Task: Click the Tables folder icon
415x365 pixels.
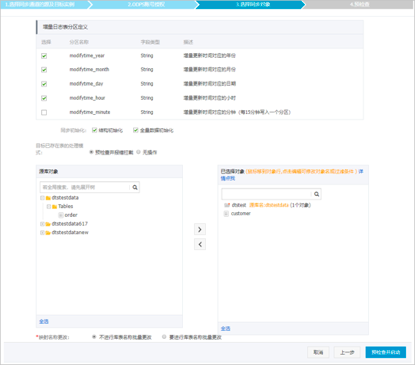Action: tap(54, 207)
